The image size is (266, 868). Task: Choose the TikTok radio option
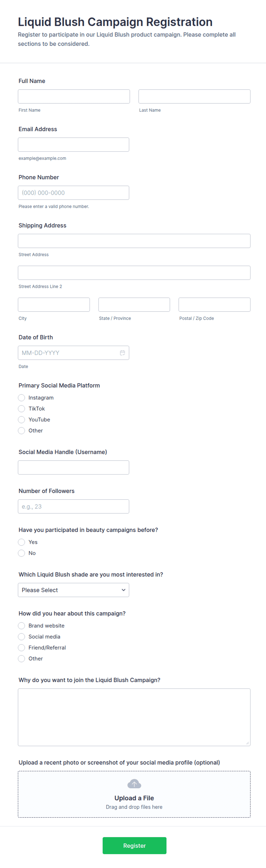(x=22, y=409)
